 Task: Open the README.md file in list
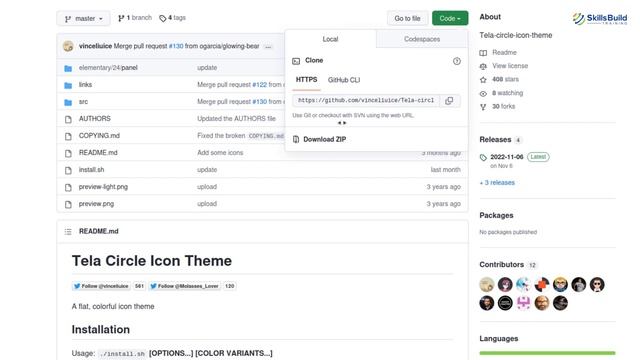[x=98, y=153]
